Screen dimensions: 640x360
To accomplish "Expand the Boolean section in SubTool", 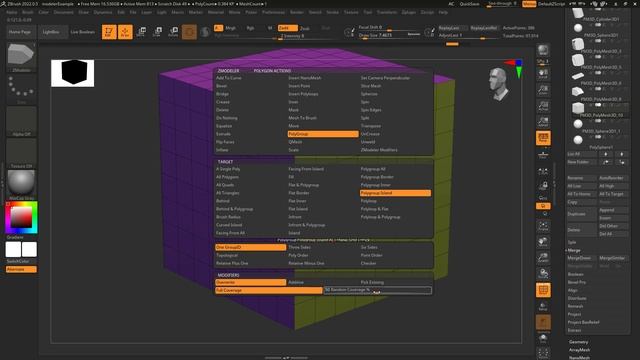I will pos(576,274).
